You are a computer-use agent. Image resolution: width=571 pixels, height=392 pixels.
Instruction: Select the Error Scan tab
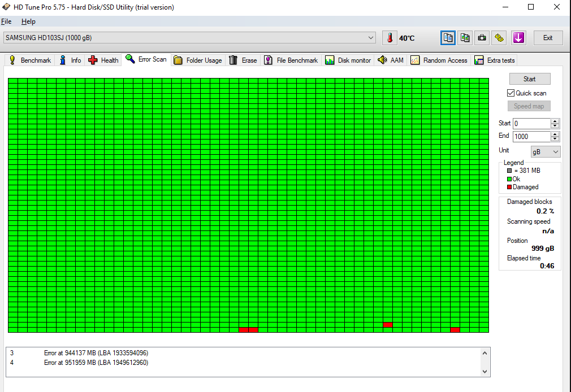[x=146, y=59]
